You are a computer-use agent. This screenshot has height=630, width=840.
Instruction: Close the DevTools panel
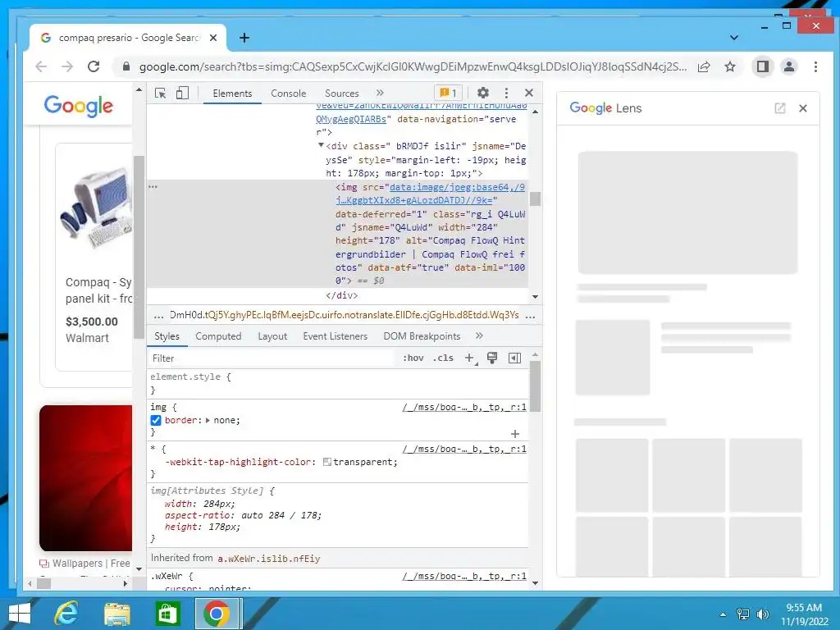(x=529, y=93)
